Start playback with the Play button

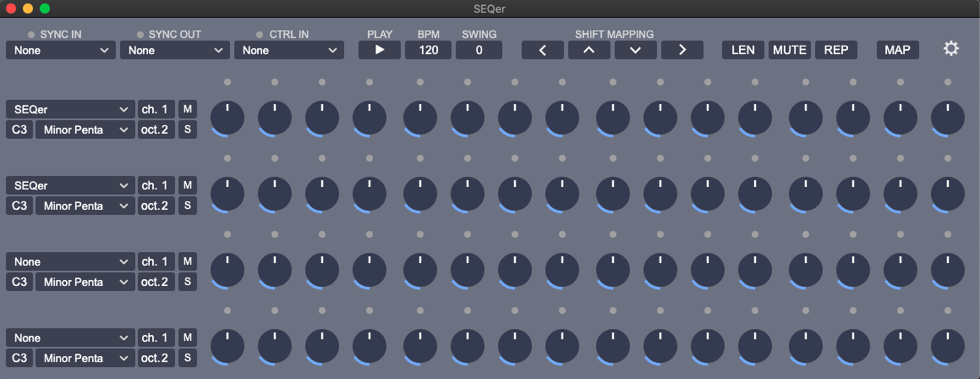tap(380, 50)
